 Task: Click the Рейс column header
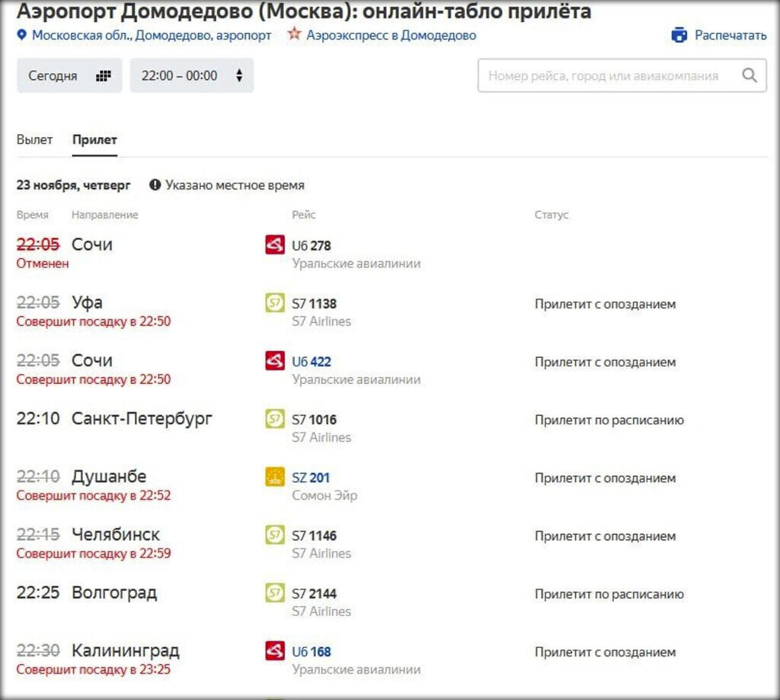click(303, 215)
